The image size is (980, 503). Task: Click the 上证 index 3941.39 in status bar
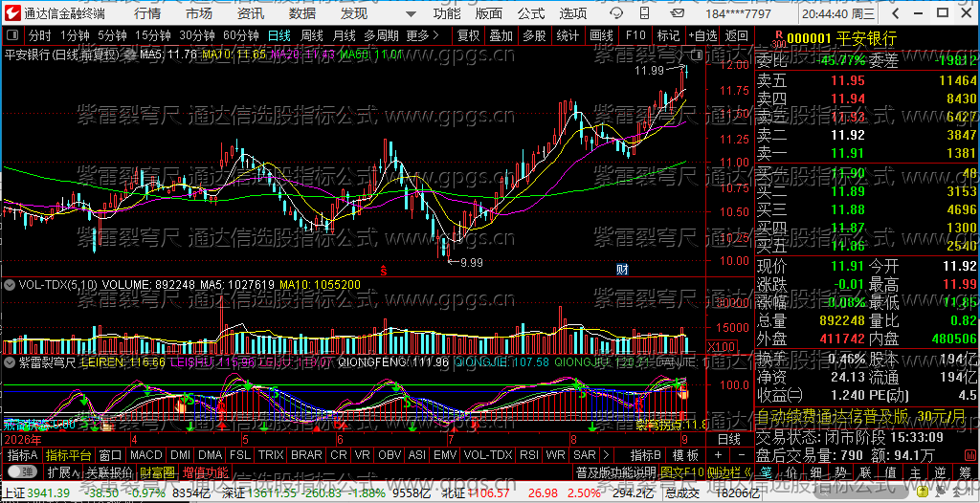(36, 493)
